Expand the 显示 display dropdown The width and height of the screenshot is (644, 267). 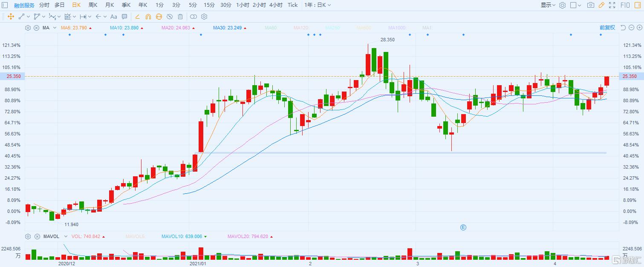click(x=548, y=5)
